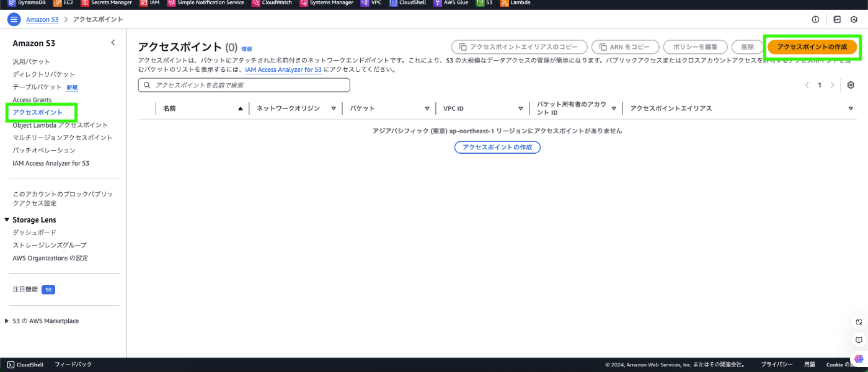
Task: Collapse the Storage Lens section
Action: pyautogui.click(x=7, y=220)
